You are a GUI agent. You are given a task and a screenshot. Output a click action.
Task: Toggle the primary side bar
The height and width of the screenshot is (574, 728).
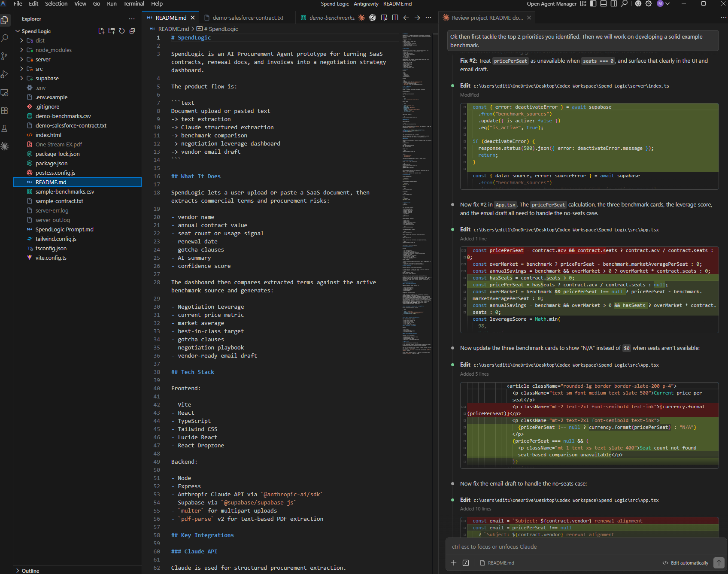[x=593, y=3]
